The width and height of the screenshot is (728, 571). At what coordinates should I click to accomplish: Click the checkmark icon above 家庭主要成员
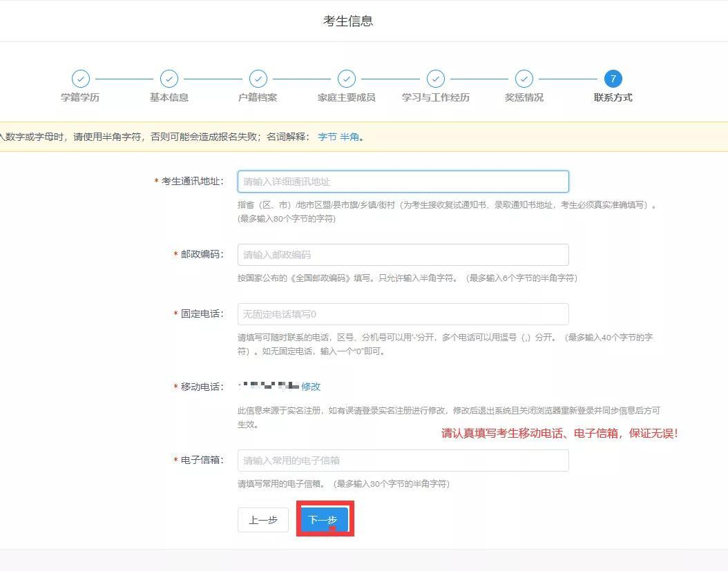point(346,79)
